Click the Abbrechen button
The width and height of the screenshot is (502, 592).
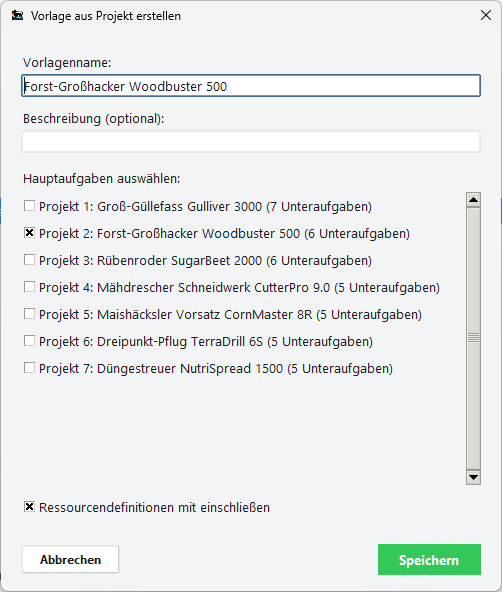[x=70, y=560]
